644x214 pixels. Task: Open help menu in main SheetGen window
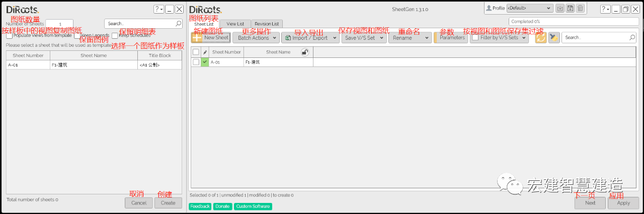605,9
